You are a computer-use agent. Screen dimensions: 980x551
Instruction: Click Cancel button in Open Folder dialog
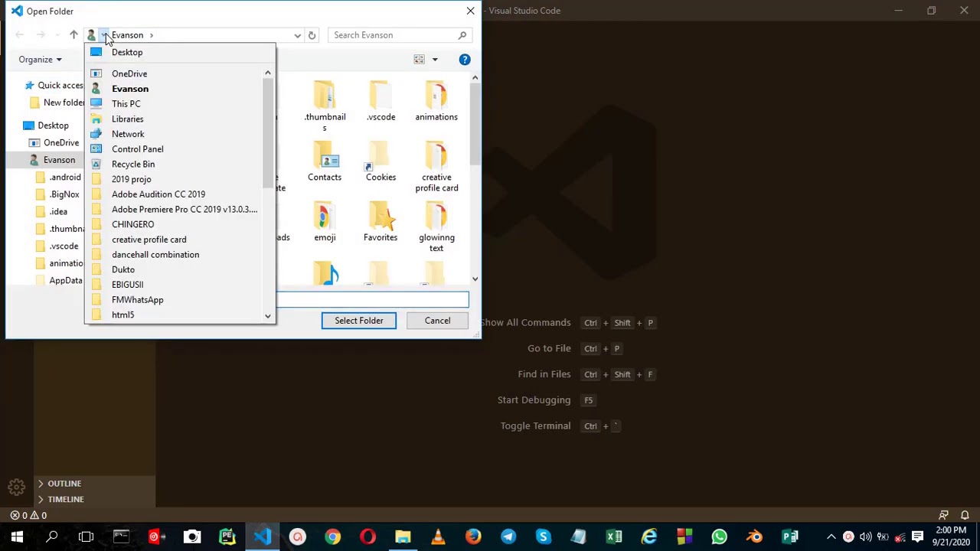tap(437, 321)
